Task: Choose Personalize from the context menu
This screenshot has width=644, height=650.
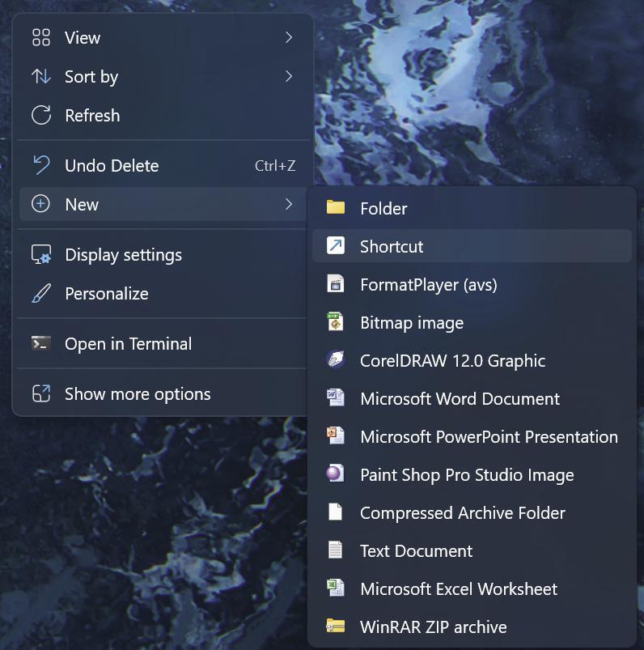Action: pyautogui.click(x=163, y=294)
